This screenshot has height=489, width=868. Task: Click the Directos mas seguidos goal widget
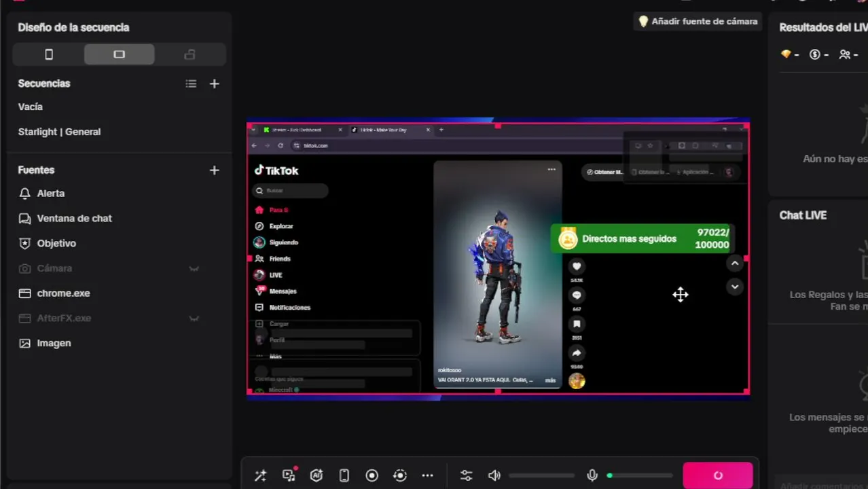click(642, 239)
